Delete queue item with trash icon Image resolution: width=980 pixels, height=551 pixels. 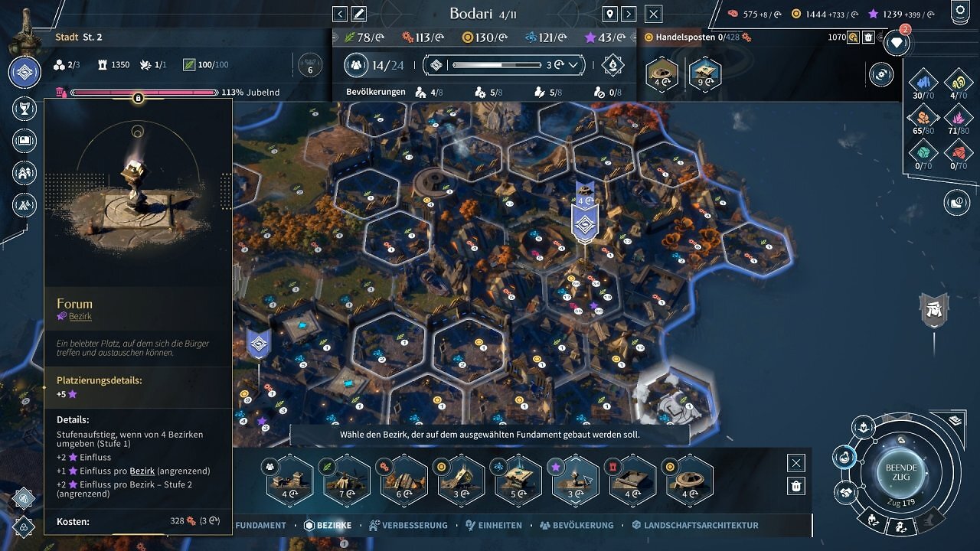click(x=868, y=37)
